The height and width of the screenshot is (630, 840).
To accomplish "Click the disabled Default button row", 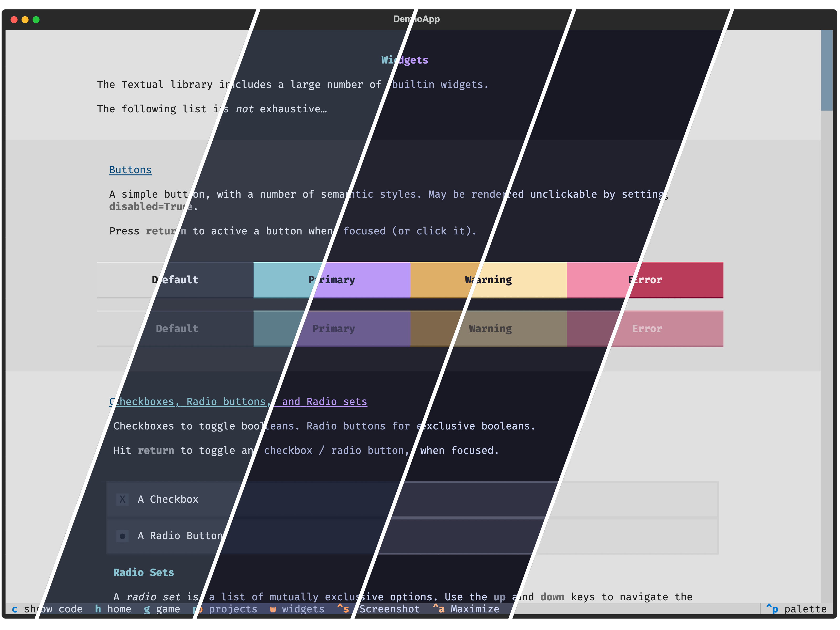I will [x=177, y=328].
